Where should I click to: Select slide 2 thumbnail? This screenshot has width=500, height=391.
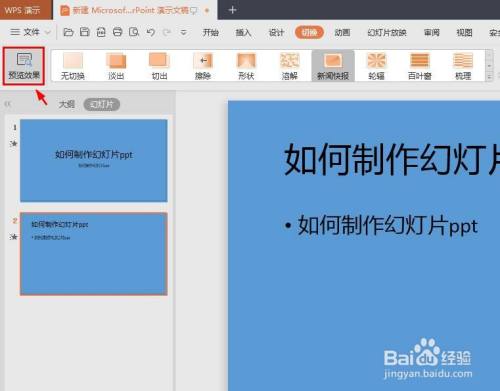click(x=94, y=254)
